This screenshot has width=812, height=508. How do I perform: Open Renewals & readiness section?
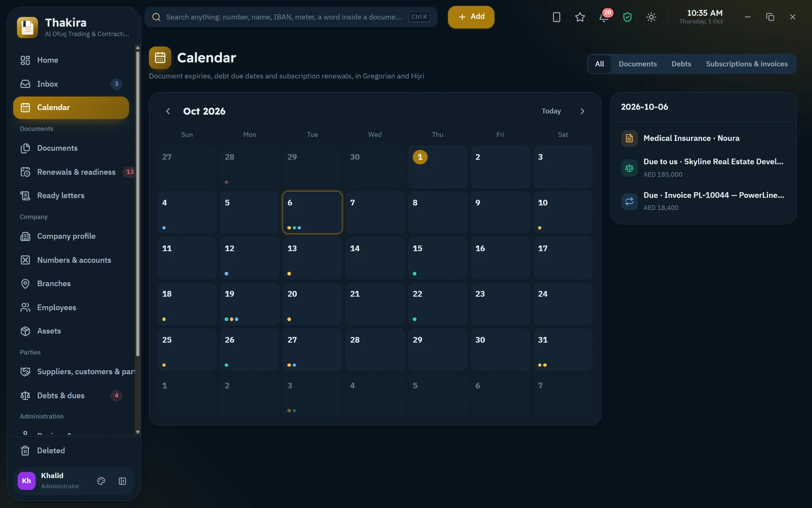coord(71,172)
